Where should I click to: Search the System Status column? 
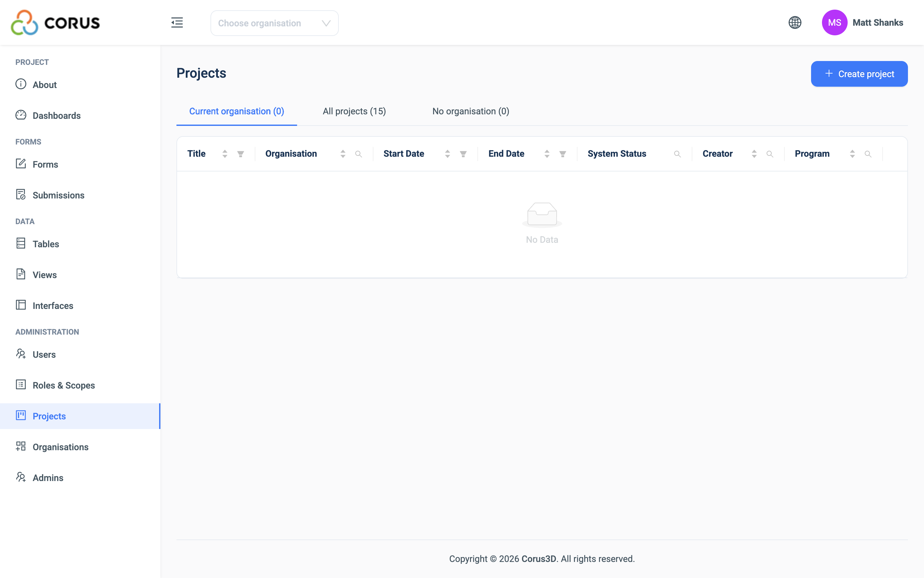[x=677, y=154]
